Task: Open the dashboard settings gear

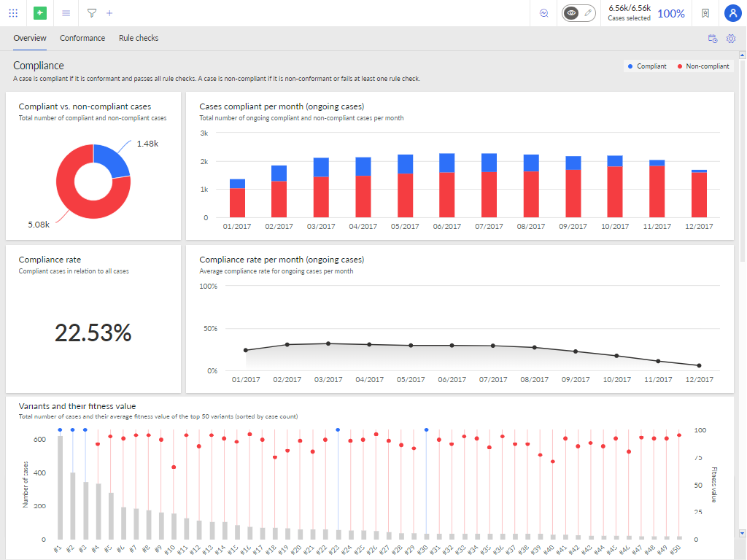Action: click(x=731, y=39)
